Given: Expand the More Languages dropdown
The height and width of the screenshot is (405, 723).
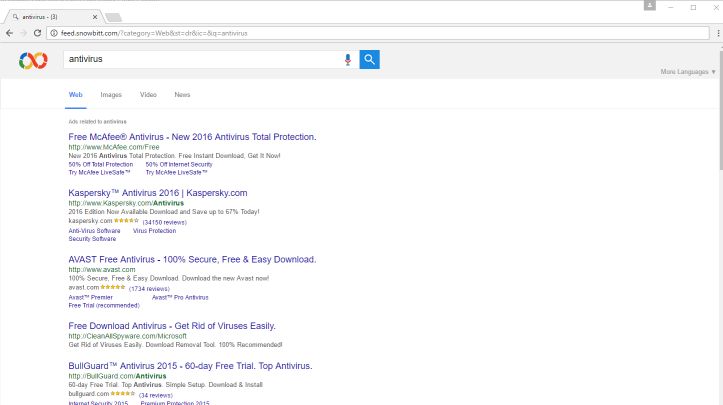Looking at the screenshot, I should pyautogui.click(x=688, y=72).
